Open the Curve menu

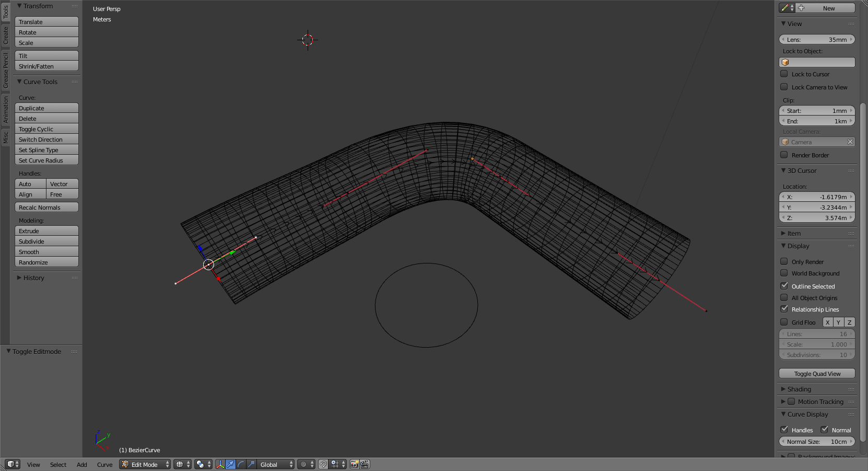104,465
